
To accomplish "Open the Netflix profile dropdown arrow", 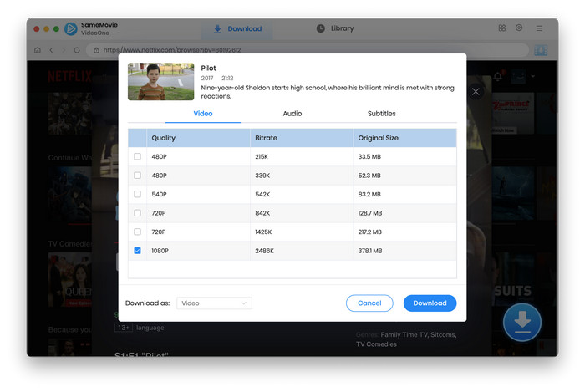I will [x=533, y=76].
